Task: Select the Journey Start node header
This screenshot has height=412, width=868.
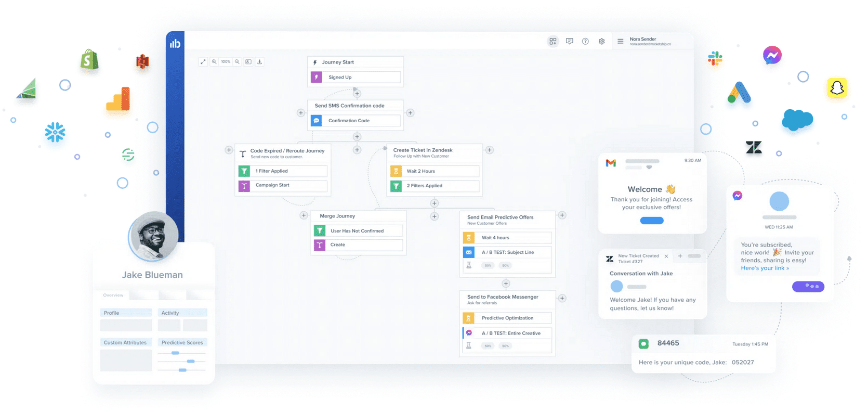Action: click(356, 62)
